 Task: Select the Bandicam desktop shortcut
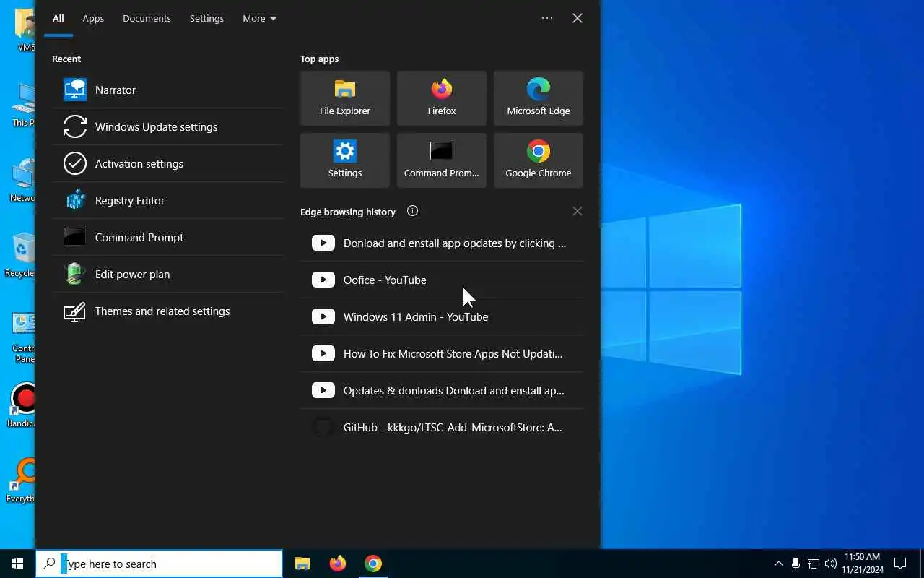(x=22, y=405)
